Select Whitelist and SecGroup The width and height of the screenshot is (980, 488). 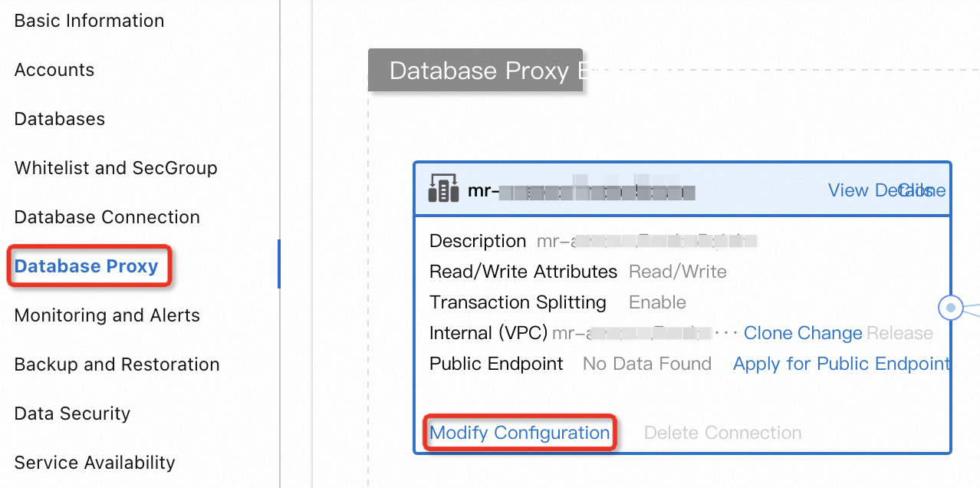click(115, 168)
